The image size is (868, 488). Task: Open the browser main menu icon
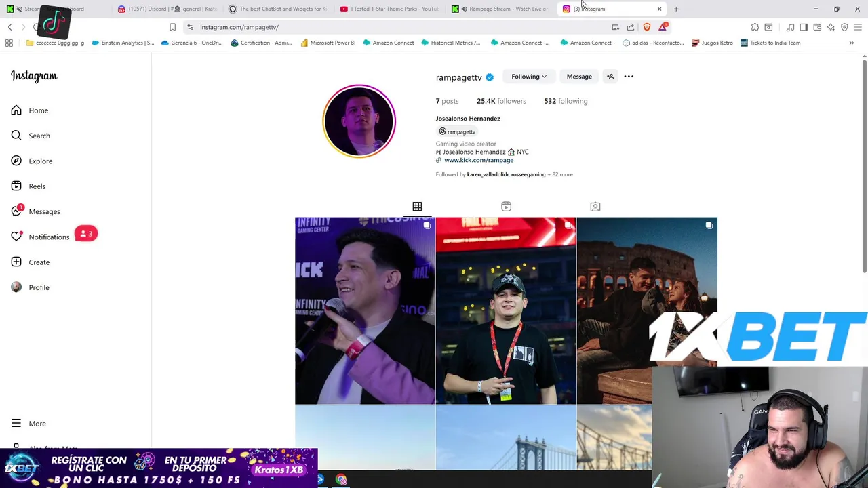pos(858,27)
